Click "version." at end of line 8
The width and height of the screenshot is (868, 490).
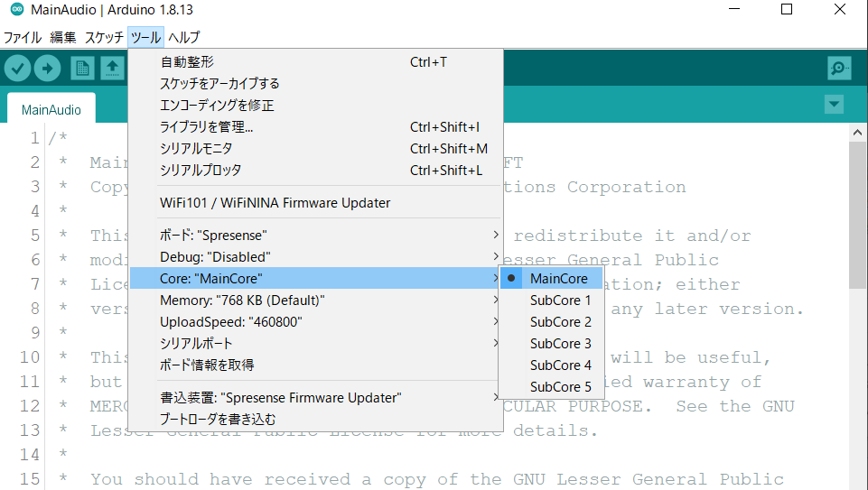pyautogui.click(x=761, y=309)
